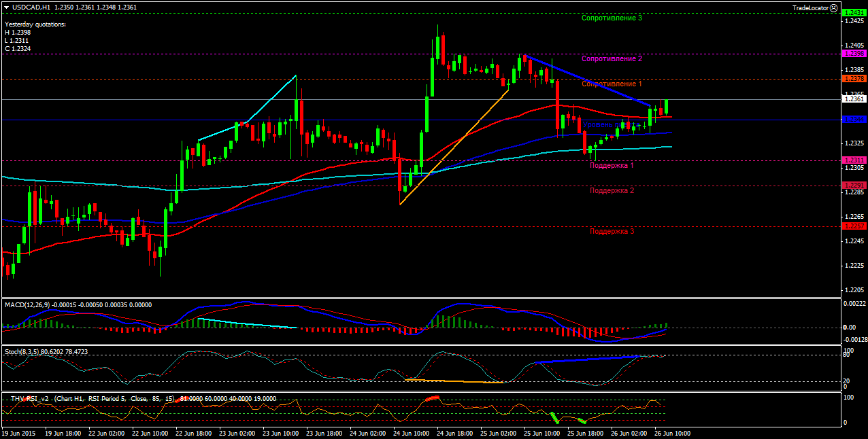Click the blue 1.2344 pivot price tag
Screen dimensions: 868x439
(x=854, y=120)
